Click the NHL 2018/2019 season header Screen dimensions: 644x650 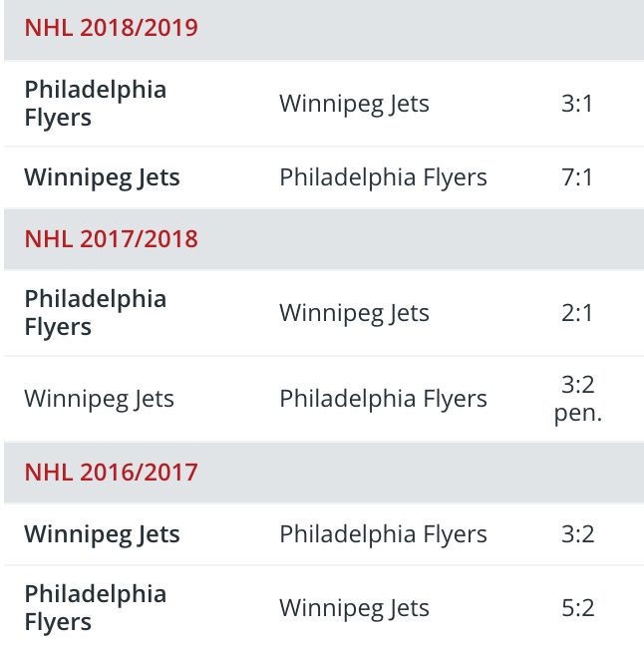112,28
